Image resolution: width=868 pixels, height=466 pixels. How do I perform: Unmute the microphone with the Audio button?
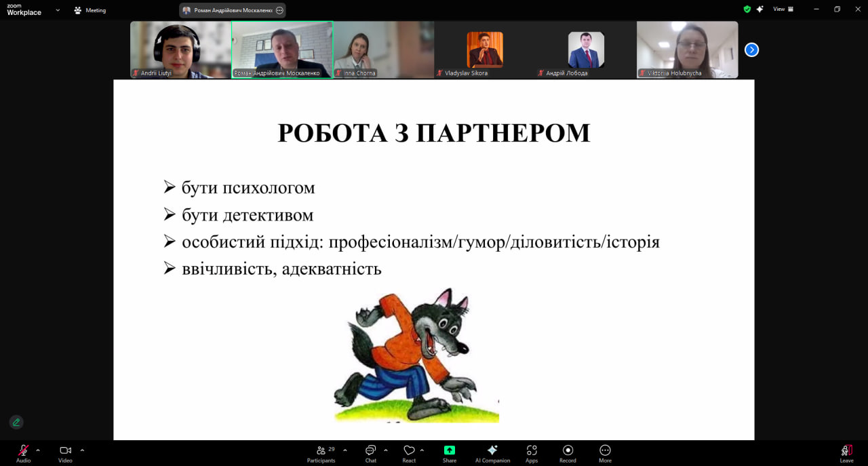(23, 453)
